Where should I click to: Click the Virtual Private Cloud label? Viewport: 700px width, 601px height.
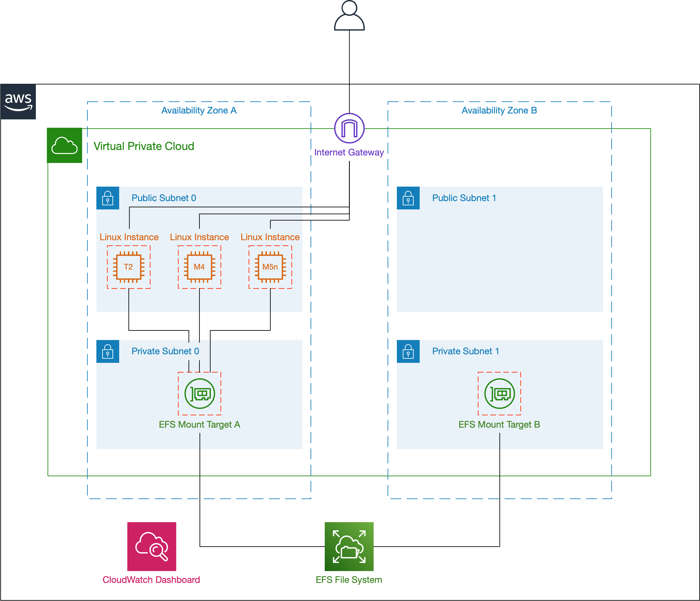(144, 146)
